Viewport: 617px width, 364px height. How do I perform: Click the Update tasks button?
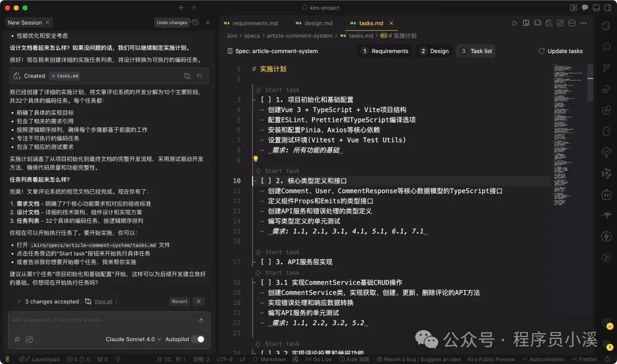560,51
